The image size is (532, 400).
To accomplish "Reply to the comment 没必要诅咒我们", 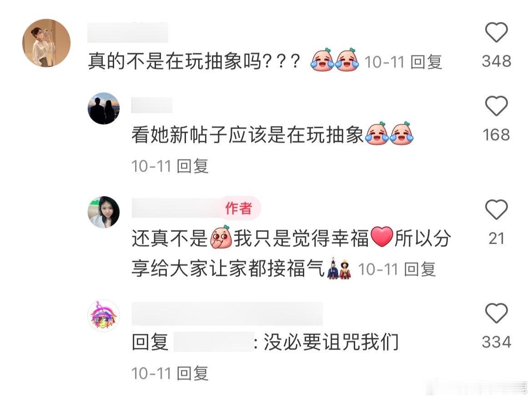I will pyautogui.click(x=192, y=373).
